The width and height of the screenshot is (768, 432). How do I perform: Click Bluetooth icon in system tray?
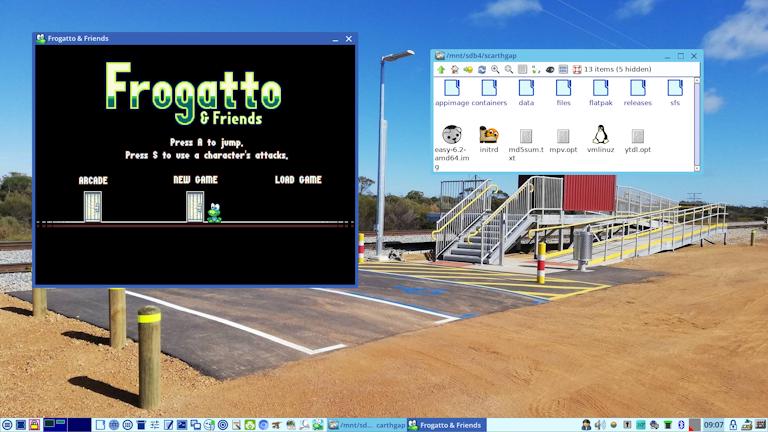(681, 425)
